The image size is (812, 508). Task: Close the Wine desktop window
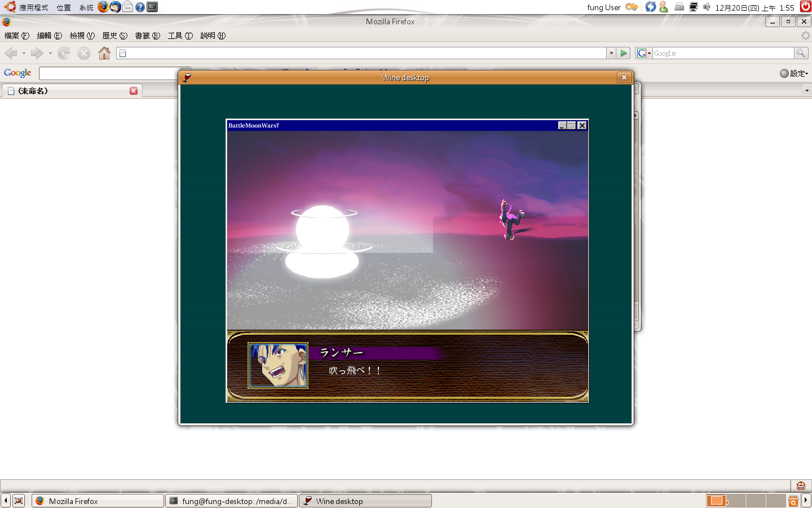[624, 77]
